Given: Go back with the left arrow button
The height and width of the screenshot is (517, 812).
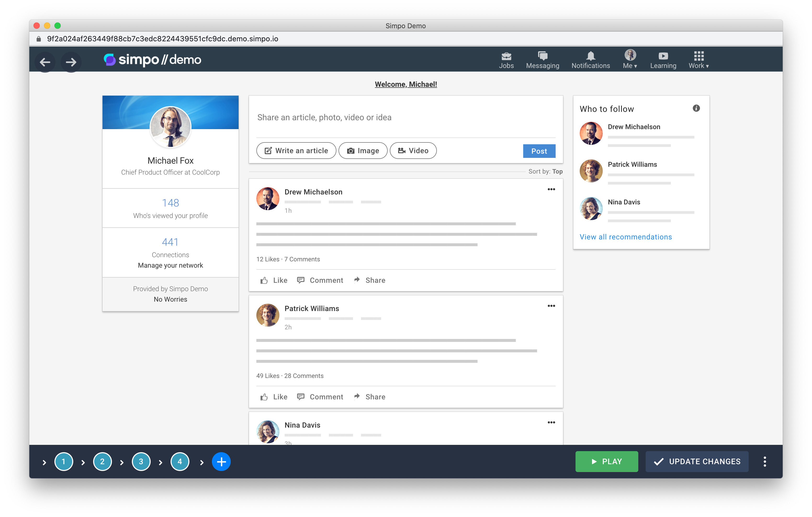Looking at the screenshot, I should coord(45,62).
